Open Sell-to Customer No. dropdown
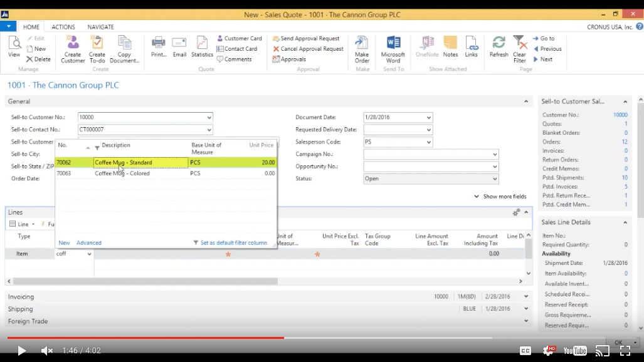 (209, 117)
